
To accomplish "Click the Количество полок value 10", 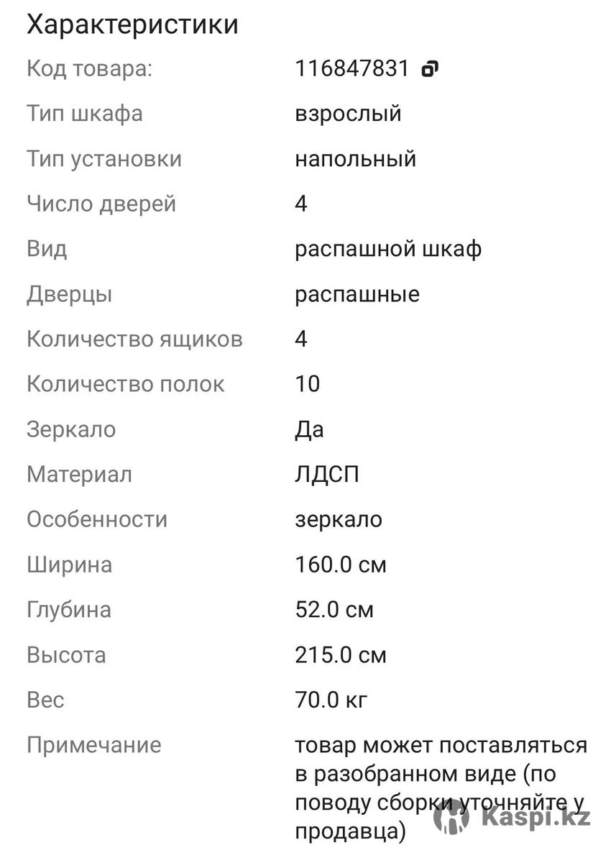I will [x=307, y=384].
